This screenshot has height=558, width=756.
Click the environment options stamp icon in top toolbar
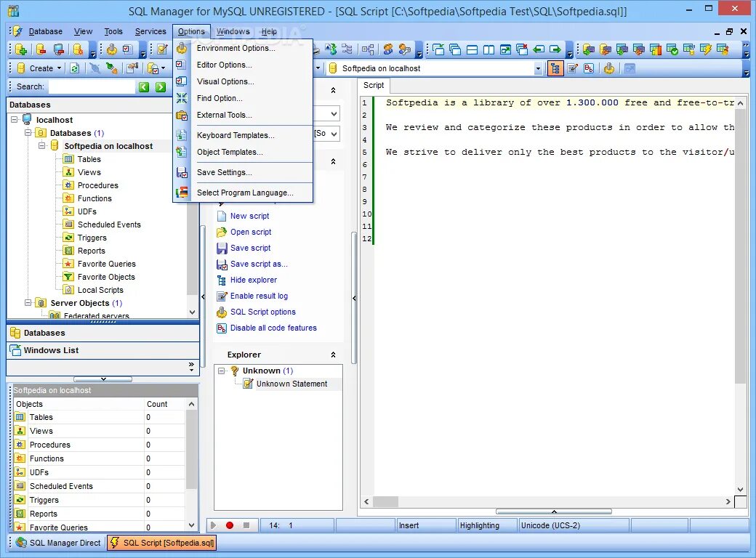(x=112, y=49)
